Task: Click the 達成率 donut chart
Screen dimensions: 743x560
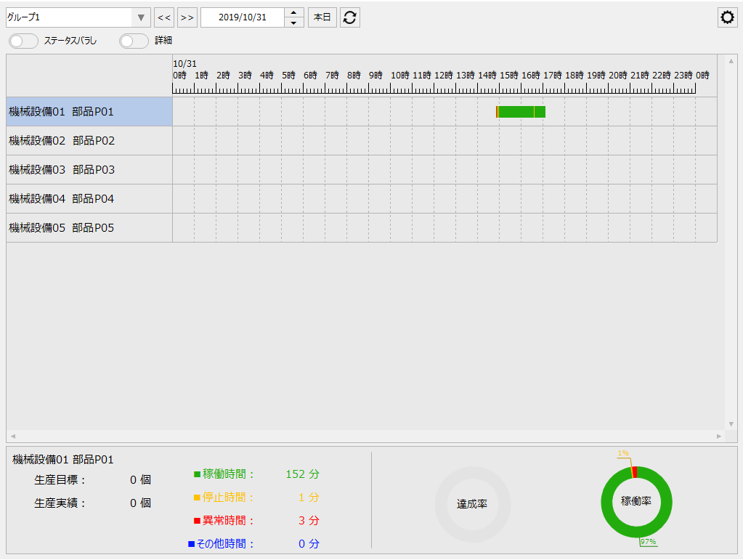Action: [472, 501]
